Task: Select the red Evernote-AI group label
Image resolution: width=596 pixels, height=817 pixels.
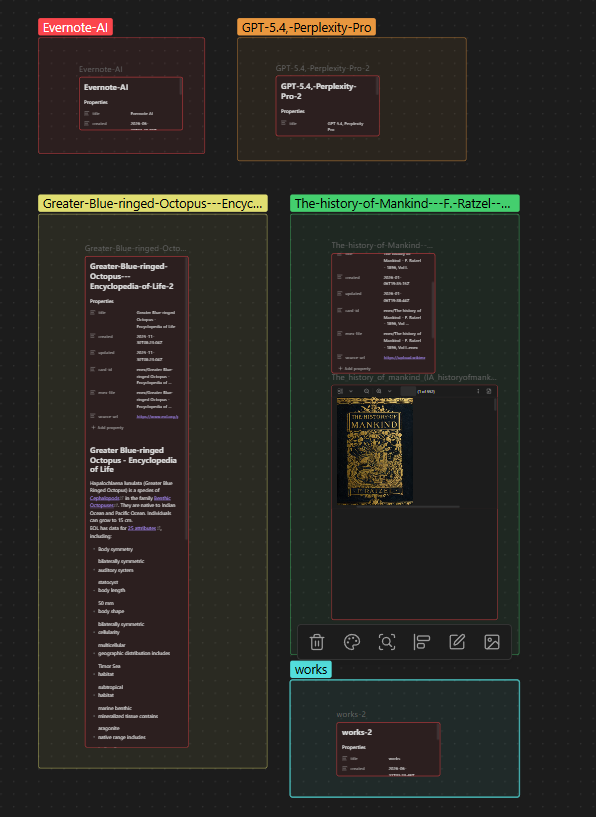Action: tap(75, 27)
